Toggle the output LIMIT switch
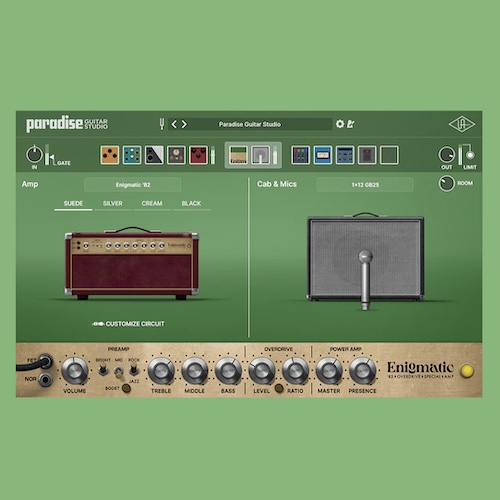 pyautogui.click(x=470, y=155)
